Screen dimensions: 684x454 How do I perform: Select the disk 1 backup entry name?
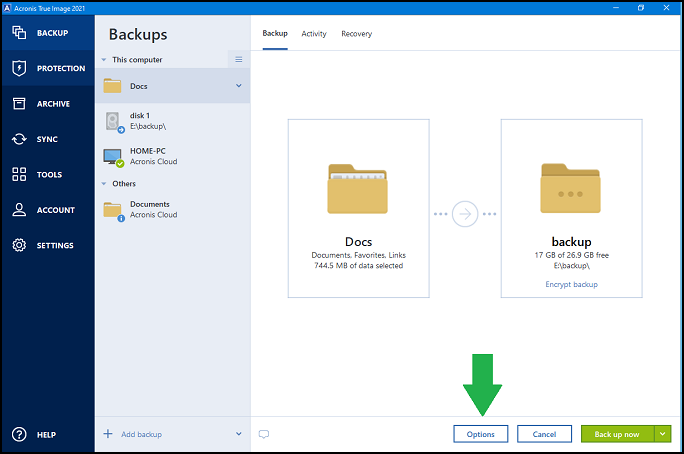(x=140, y=116)
